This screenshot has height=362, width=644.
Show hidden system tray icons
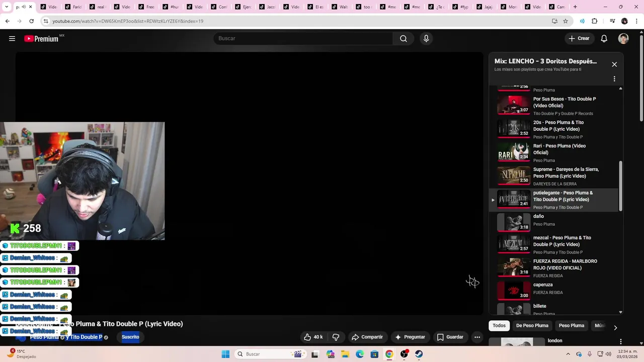click(568, 354)
